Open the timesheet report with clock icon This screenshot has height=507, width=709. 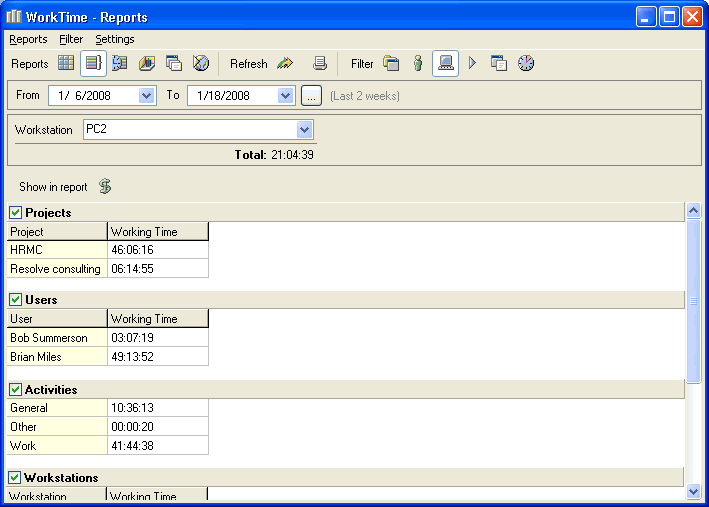[120, 63]
